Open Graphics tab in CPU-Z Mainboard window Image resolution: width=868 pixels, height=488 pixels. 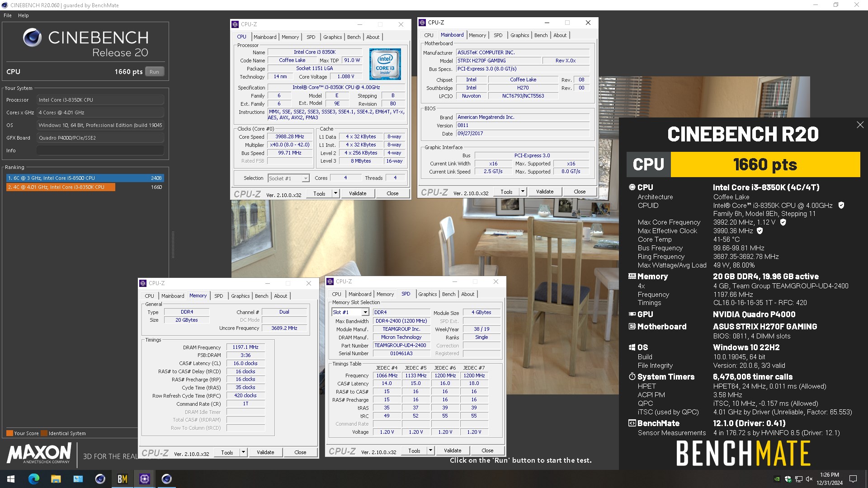tap(520, 35)
